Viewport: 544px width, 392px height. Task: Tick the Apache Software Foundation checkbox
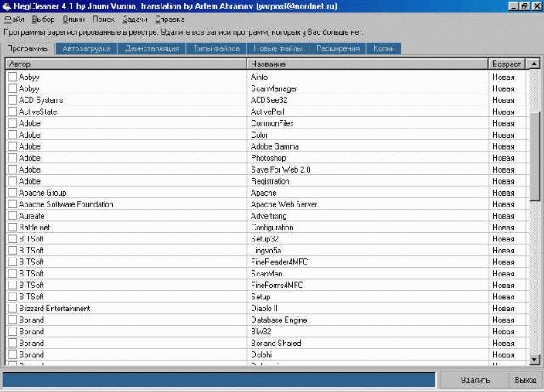(13, 204)
